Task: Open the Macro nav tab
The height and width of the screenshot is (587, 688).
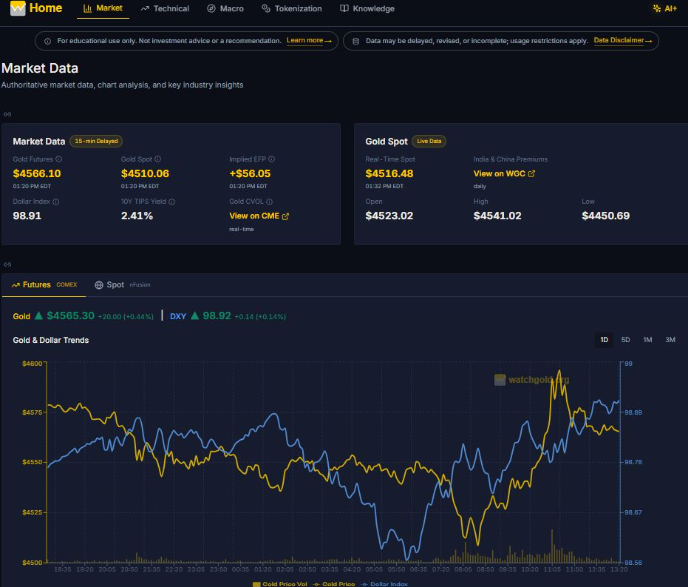Action: [x=226, y=8]
